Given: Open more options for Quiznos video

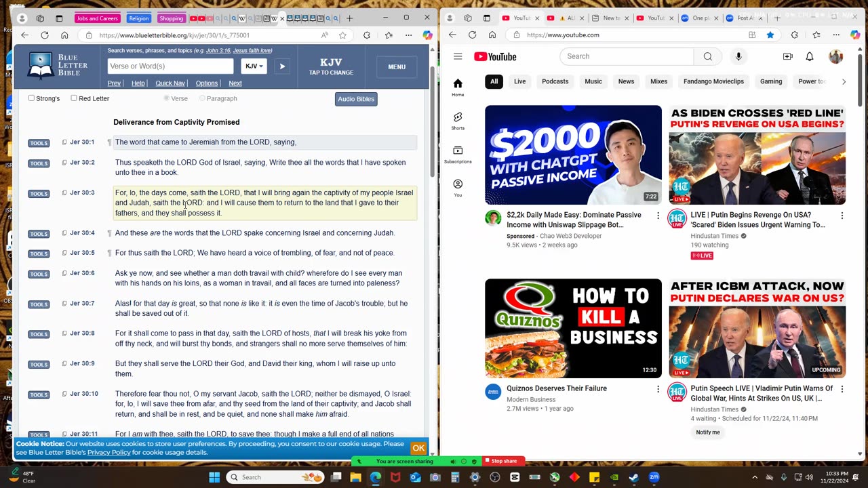Looking at the screenshot, I should coord(658,389).
